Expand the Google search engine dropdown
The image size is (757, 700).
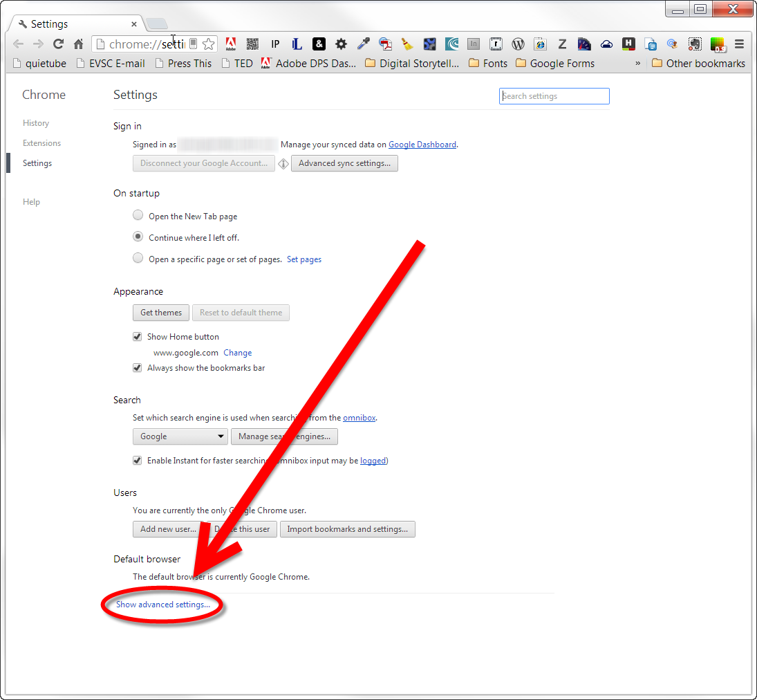[x=180, y=436]
